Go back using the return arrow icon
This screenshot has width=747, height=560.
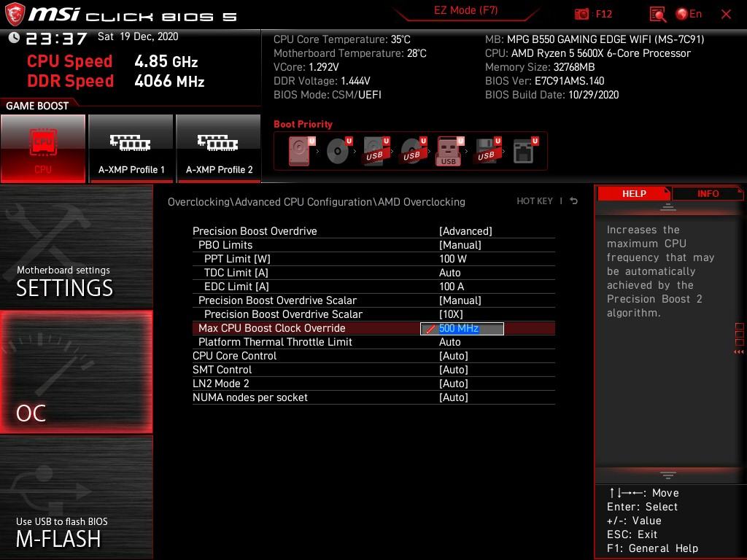(x=574, y=201)
